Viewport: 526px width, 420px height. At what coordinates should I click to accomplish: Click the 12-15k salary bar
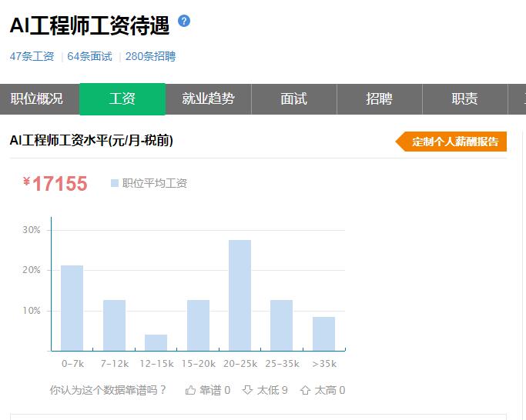point(156,342)
